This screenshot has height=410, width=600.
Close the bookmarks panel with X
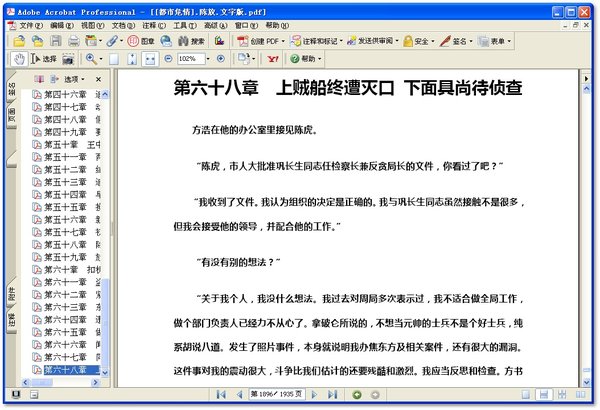pyautogui.click(x=98, y=79)
